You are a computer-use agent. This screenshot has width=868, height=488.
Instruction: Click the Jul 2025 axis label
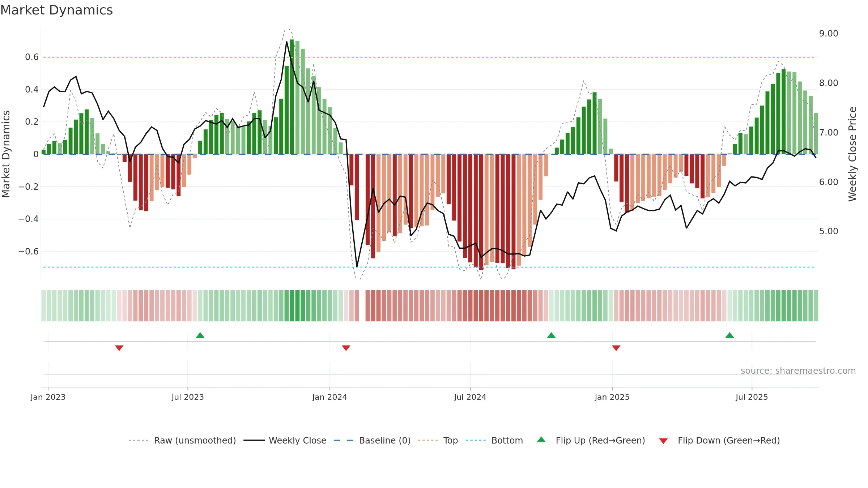[x=752, y=397]
